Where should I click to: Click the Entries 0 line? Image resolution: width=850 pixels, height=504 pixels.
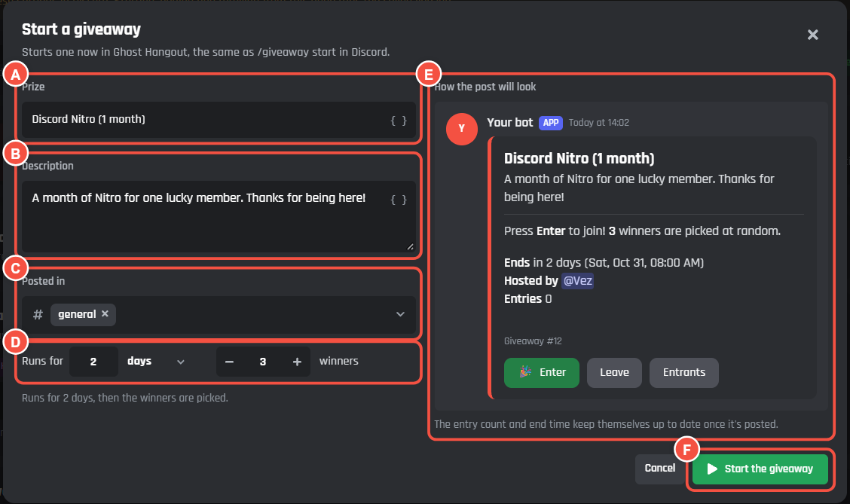(528, 298)
